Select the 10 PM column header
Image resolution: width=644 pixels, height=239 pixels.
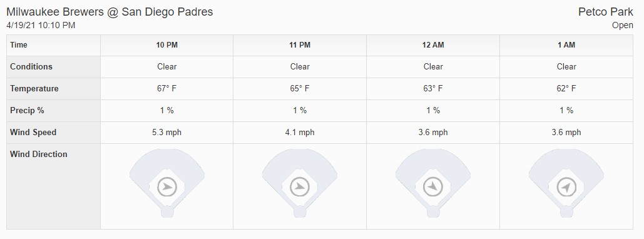166,45
